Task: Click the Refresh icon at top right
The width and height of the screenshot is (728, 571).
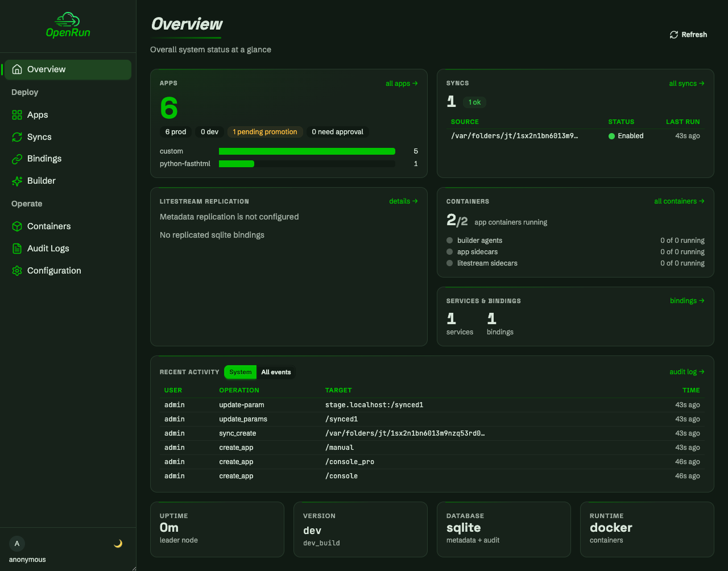Action: pyautogui.click(x=674, y=35)
